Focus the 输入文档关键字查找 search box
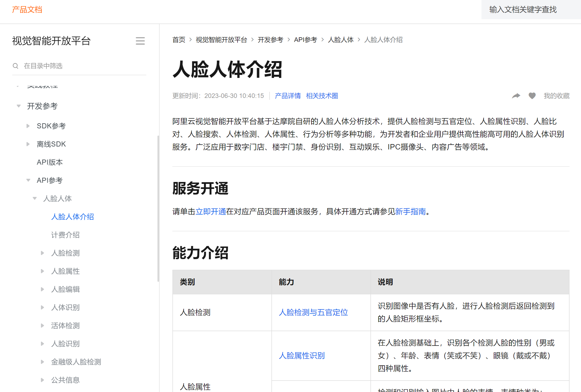 [531, 10]
